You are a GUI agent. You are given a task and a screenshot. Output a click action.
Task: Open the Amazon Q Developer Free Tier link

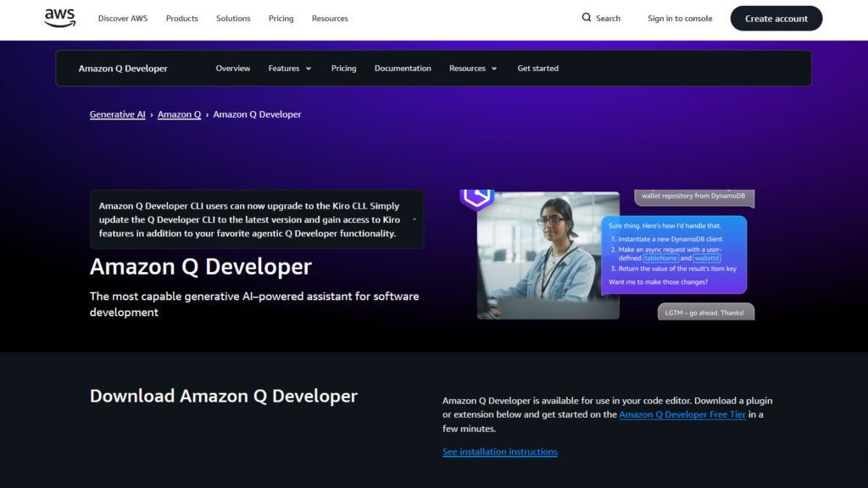(x=682, y=414)
